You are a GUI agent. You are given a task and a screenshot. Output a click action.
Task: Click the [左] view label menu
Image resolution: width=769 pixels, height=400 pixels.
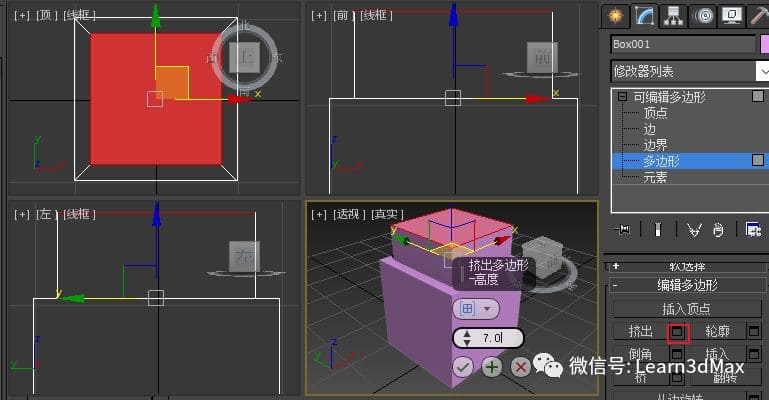[x=47, y=214]
